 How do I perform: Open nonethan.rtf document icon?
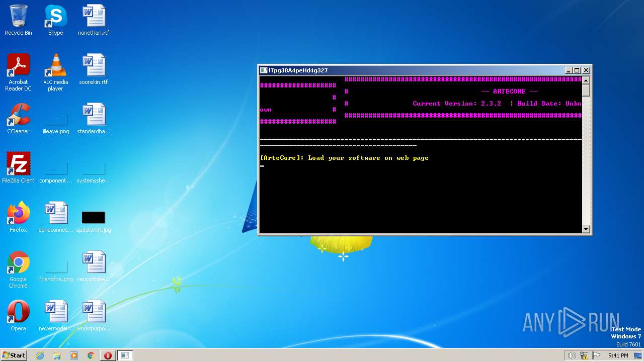(x=94, y=21)
